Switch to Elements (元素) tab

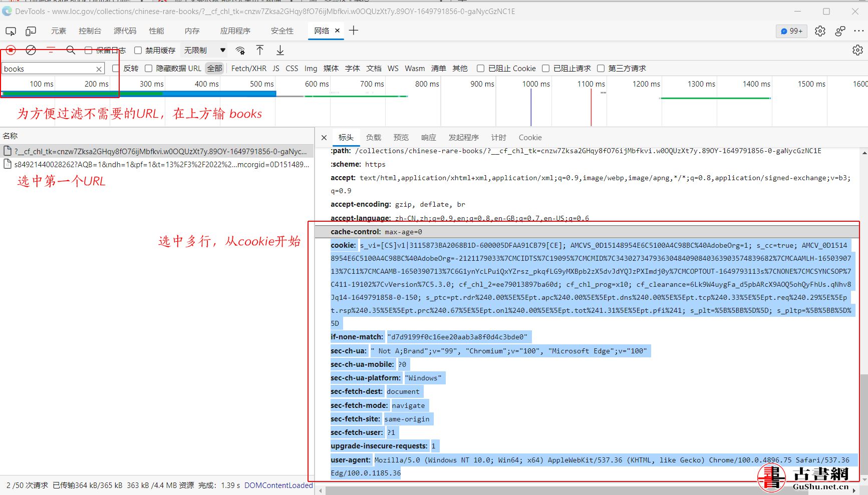59,31
